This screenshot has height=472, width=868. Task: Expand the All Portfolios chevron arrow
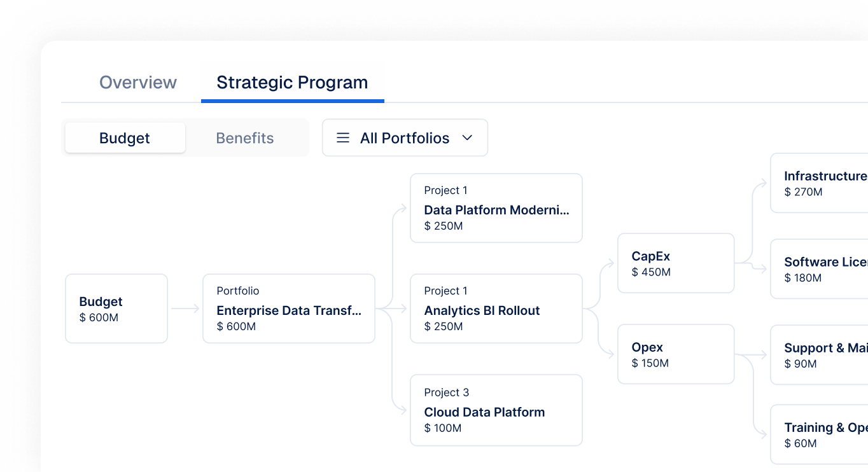[x=467, y=137]
